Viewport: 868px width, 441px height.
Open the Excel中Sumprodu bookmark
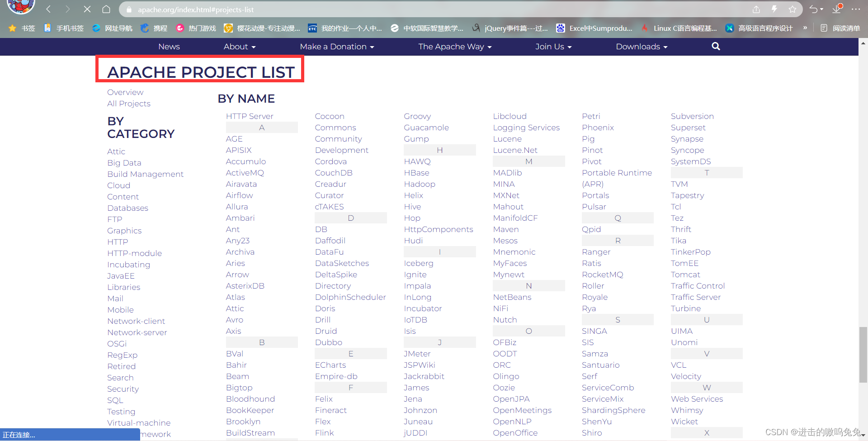tap(594, 28)
